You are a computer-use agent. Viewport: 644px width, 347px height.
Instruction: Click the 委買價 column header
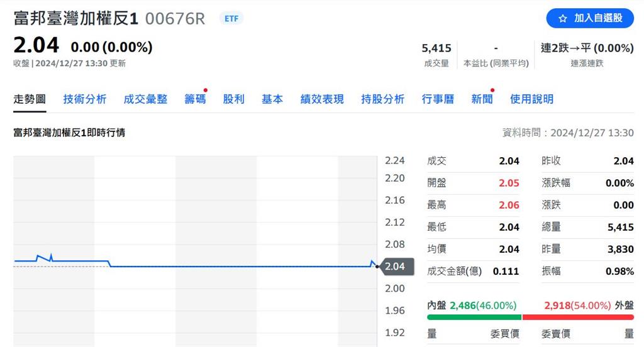click(x=505, y=334)
